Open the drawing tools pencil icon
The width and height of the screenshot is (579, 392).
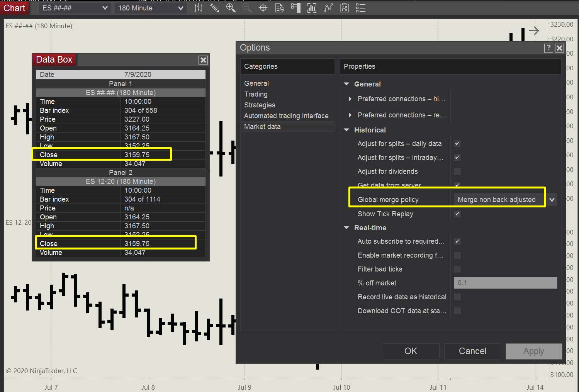pos(214,8)
